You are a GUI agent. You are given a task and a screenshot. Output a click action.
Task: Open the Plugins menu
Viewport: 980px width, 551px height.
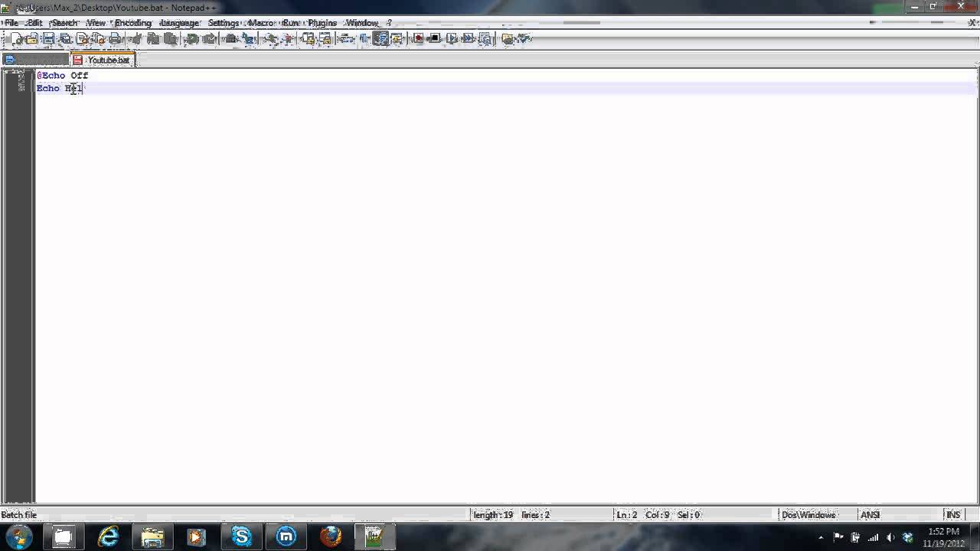pyautogui.click(x=322, y=23)
